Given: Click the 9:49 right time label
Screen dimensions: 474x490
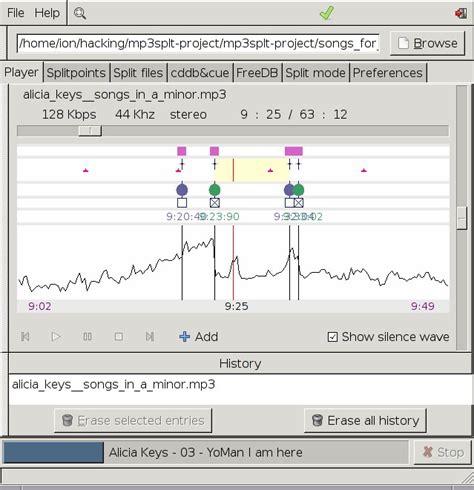Looking at the screenshot, I should (x=422, y=306).
